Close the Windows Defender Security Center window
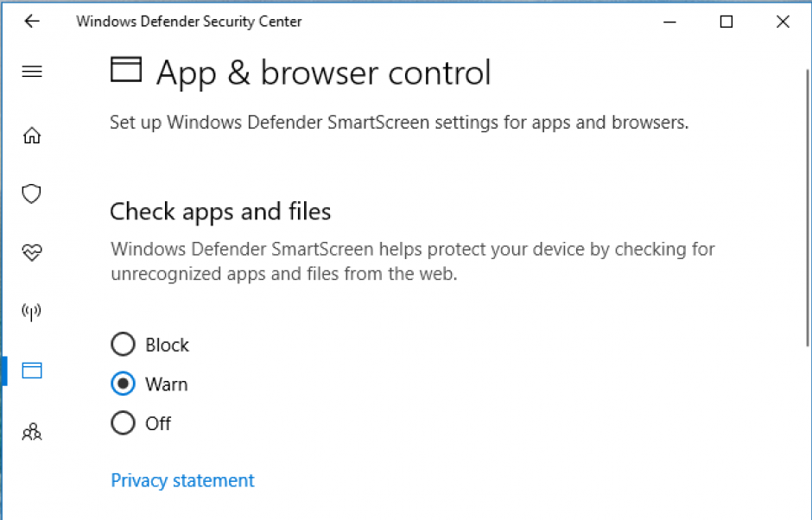The width and height of the screenshot is (812, 520). [783, 22]
